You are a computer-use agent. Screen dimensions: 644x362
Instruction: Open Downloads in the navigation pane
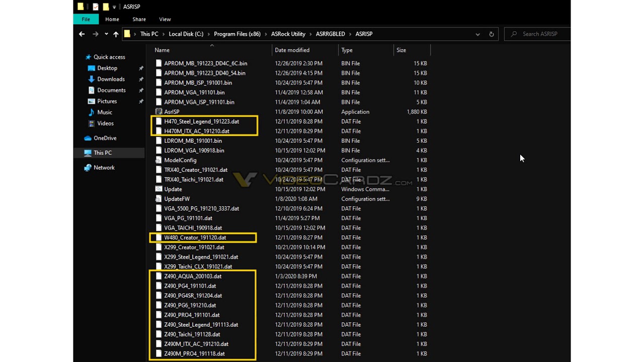111,79
